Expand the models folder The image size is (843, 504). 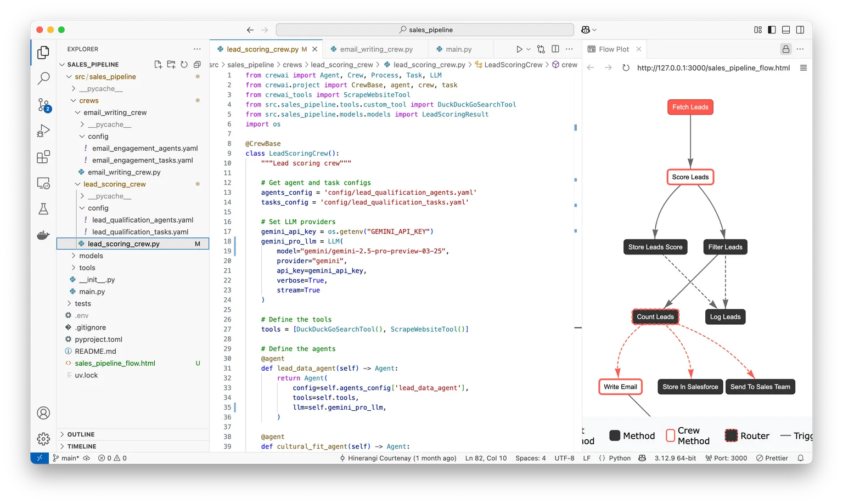(x=74, y=256)
